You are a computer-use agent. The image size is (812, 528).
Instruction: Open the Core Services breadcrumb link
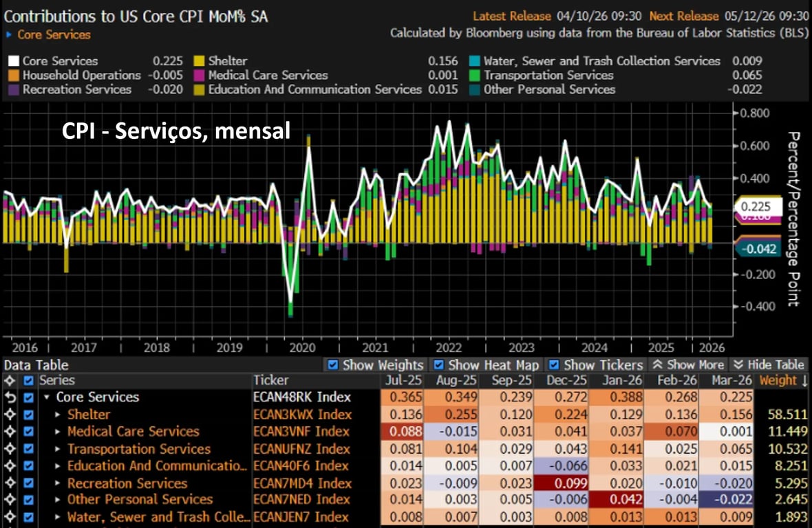54,34
